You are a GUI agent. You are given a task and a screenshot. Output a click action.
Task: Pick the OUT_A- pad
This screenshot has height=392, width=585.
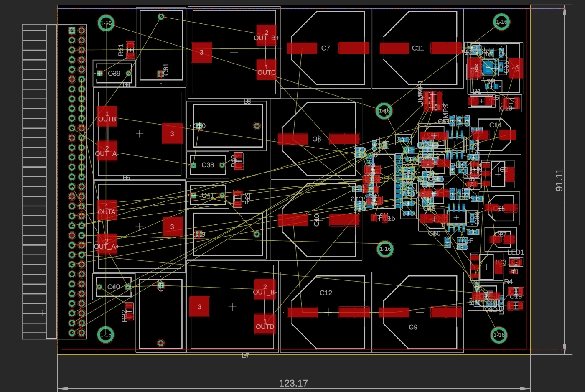107,151
